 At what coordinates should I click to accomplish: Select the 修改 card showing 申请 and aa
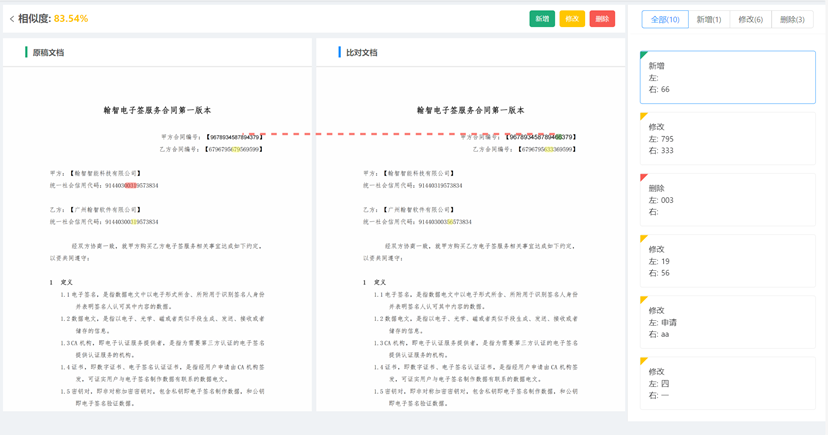(727, 322)
